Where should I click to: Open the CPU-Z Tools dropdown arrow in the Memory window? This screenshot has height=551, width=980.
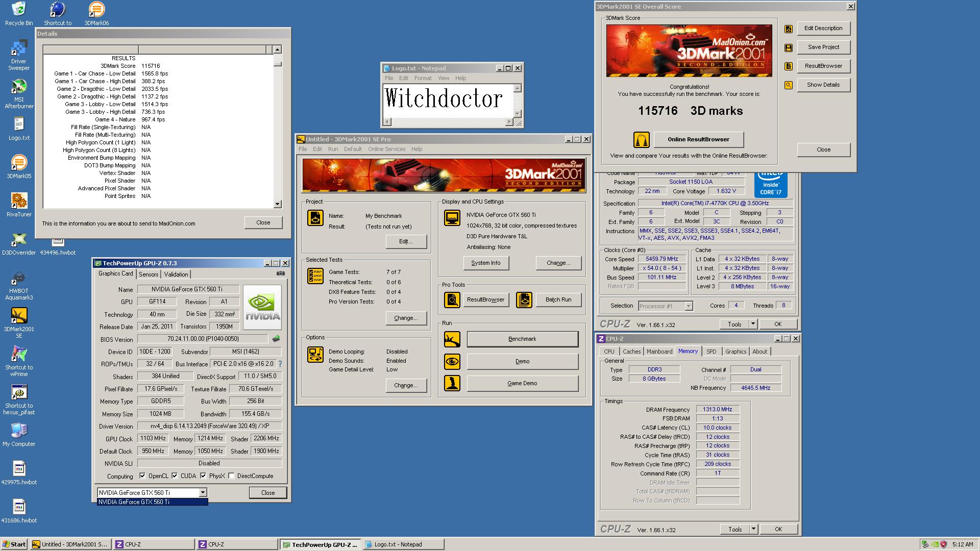point(753,529)
